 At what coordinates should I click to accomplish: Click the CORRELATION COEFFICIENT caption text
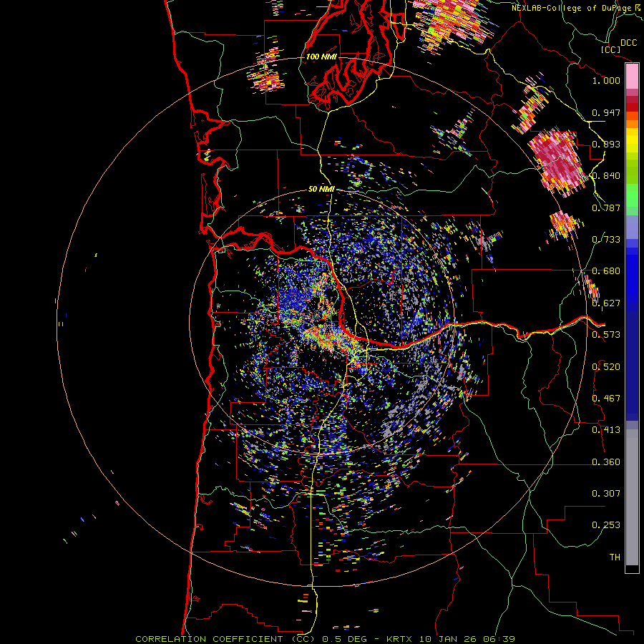coord(209,639)
